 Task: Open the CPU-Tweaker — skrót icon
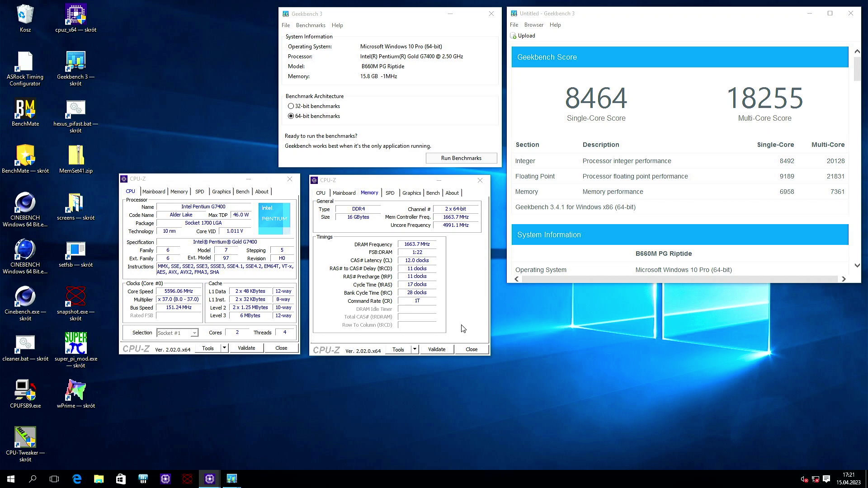[x=25, y=437]
